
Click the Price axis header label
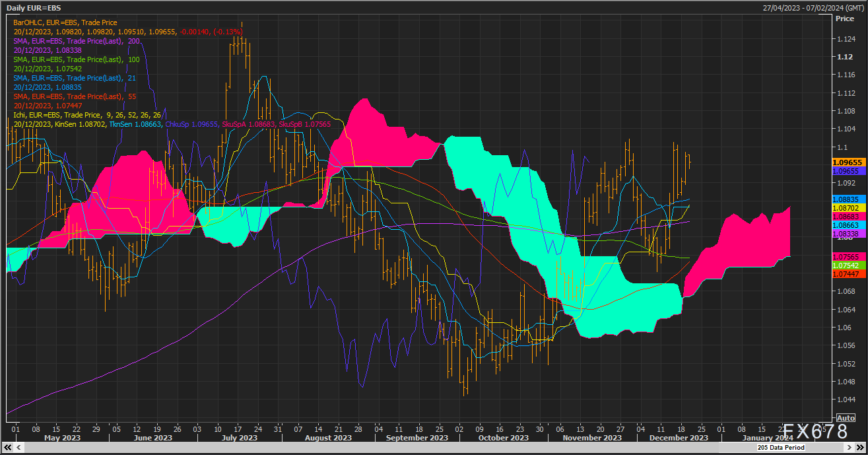[x=844, y=18]
